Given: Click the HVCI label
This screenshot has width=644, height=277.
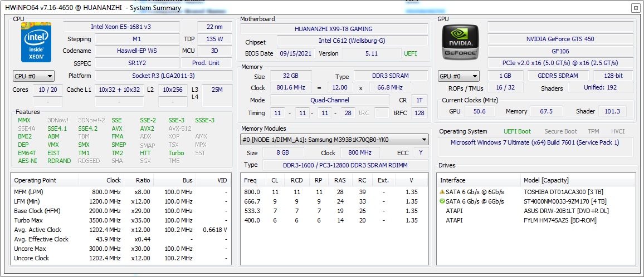Looking at the screenshot, I should (x=618, y=131).
